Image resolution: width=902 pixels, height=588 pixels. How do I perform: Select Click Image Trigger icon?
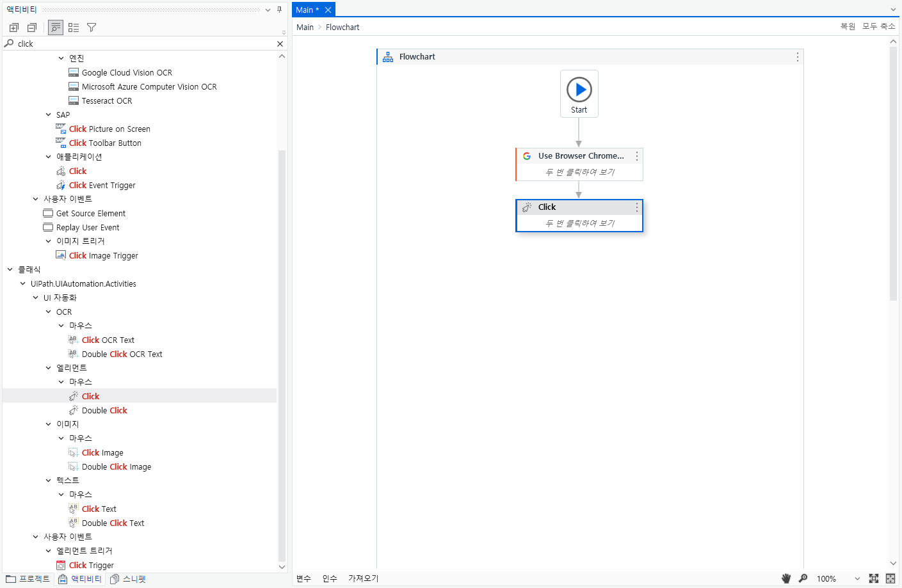point(61,255)
